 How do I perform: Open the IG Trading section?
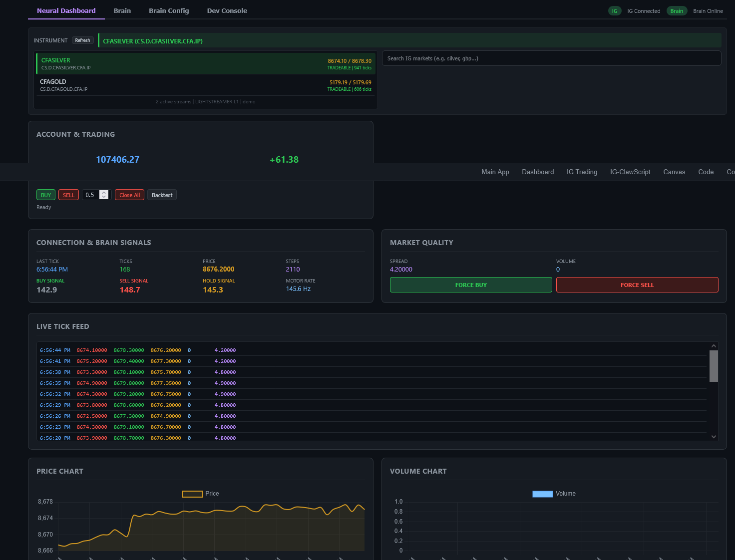(582, 172)
